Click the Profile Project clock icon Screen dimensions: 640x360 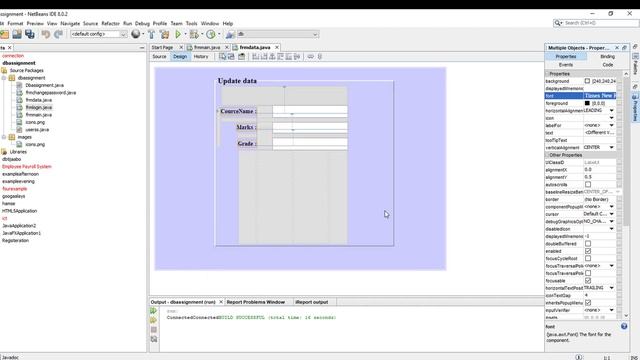click(x=211, y=34)
